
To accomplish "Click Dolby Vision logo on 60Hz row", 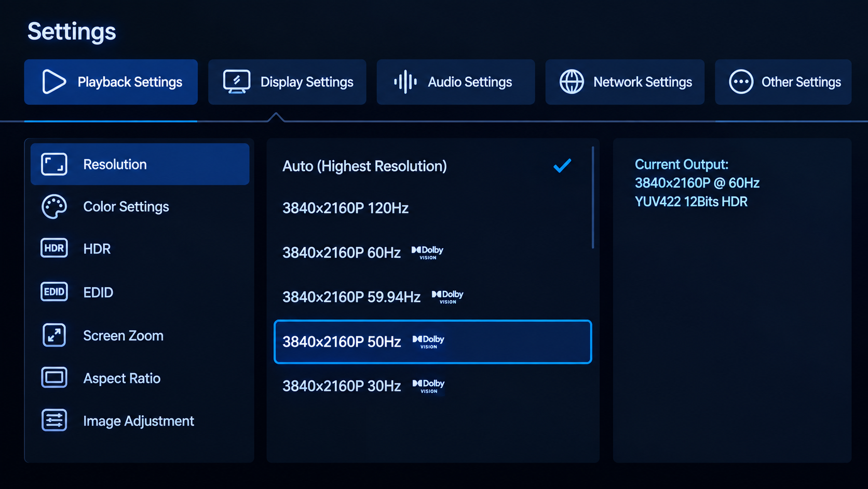I will coord(427,252).
